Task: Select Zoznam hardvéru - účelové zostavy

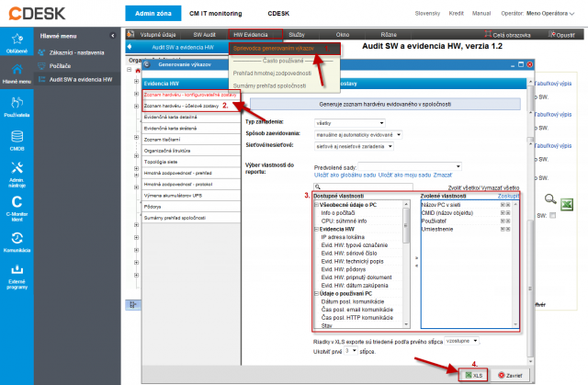Action: (x=182, y=106)
